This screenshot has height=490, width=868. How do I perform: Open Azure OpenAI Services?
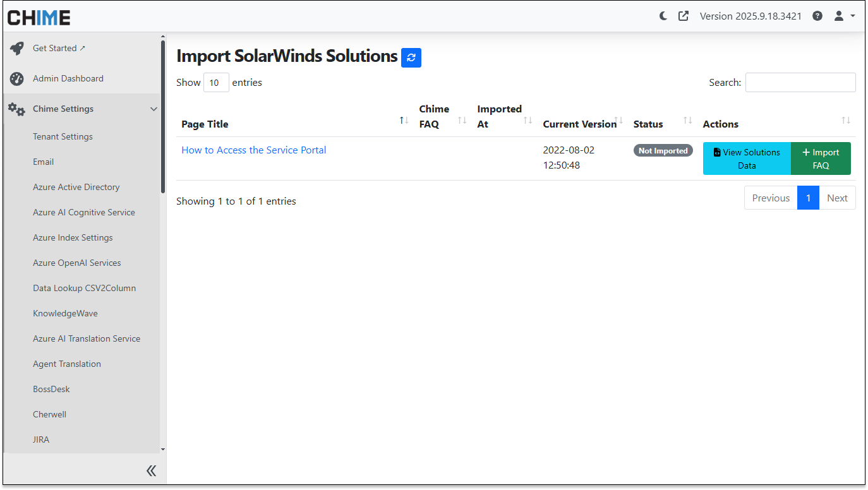click(x=76, y=263)
